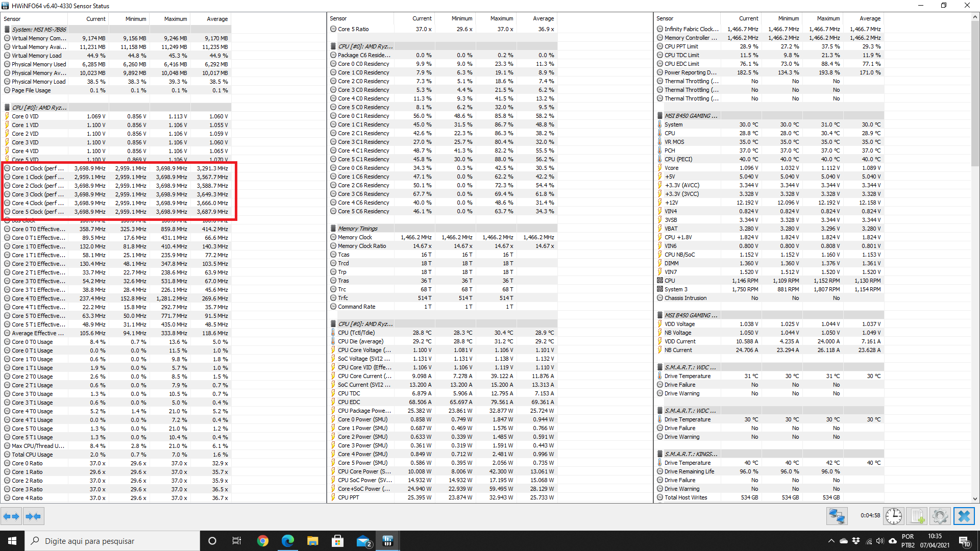This screenshot has width=980, height=551.
Task: Click the Windows search box
Action: pos(112,541)
